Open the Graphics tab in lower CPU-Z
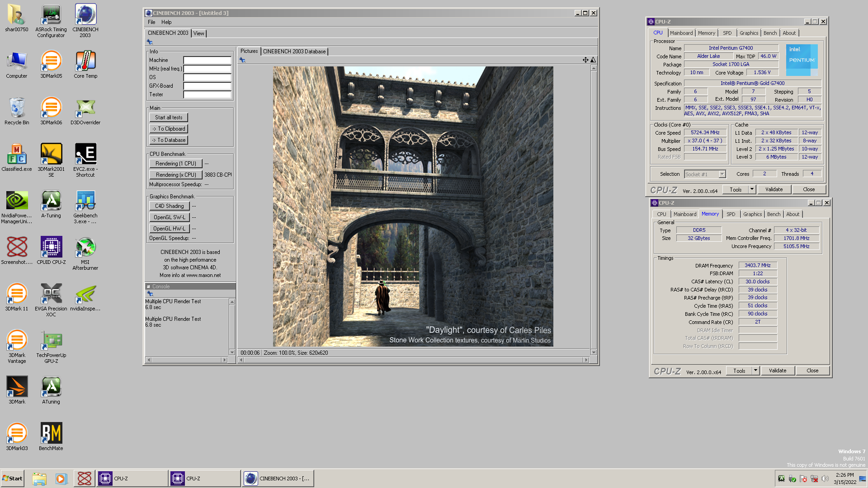This screenshot has height=488, width=868. coord(752,214)
